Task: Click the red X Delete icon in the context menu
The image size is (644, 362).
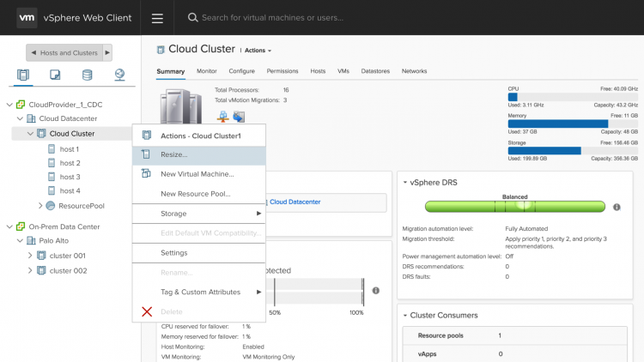Action: pos(147,311)
